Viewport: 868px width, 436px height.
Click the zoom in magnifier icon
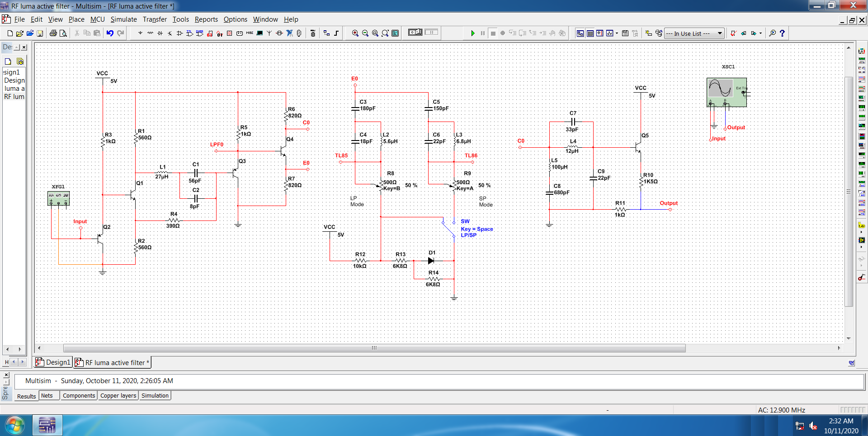(355, 33)
